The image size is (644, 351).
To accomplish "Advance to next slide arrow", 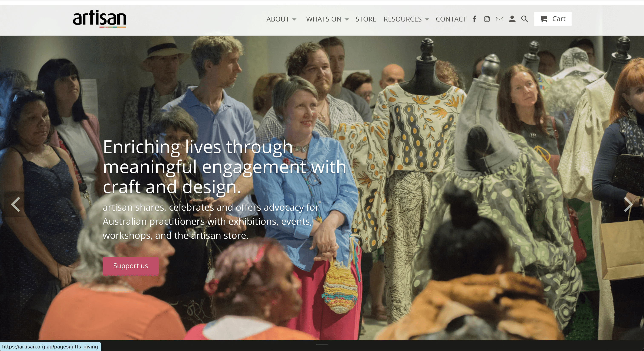I will pos(628,204).
